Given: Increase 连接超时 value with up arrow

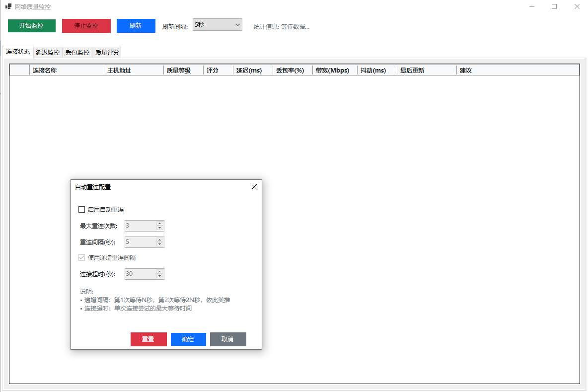Looking at the screenshot, I should (160, 271).
